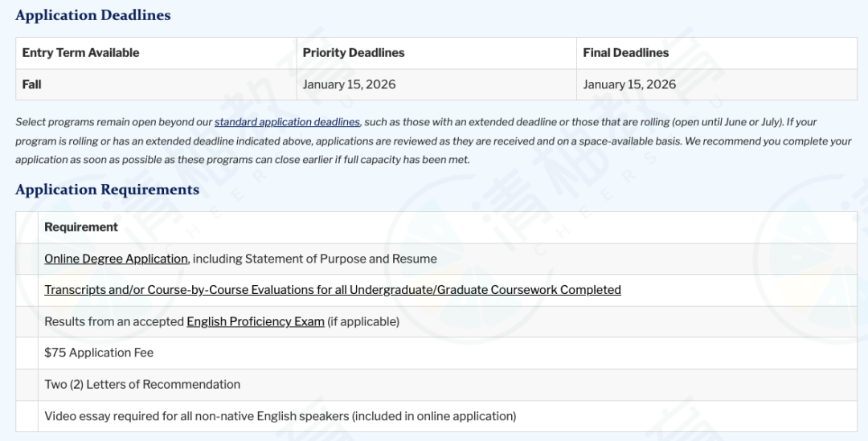Open the Online Degree Application link

coord(116,259)
